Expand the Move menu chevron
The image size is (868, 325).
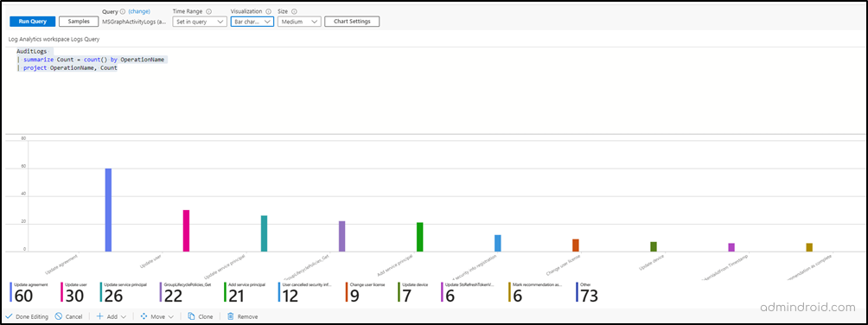tap(171, 316)
